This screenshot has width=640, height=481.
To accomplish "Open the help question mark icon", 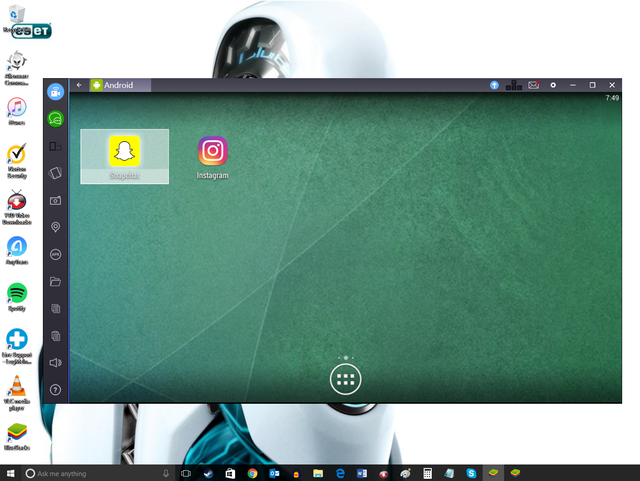I will [56, 390].
